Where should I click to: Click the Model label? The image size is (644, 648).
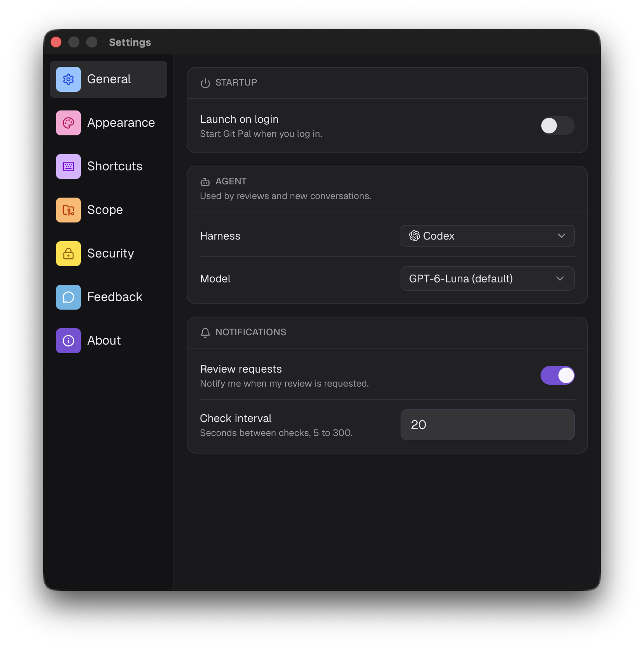pyautogui.click(x=215, y=278)
